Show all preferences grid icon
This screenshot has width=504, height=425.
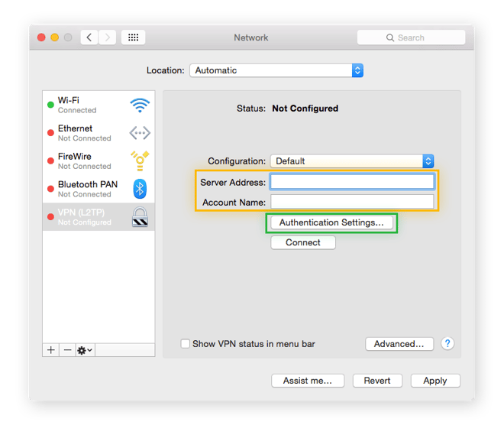[133, 37]
